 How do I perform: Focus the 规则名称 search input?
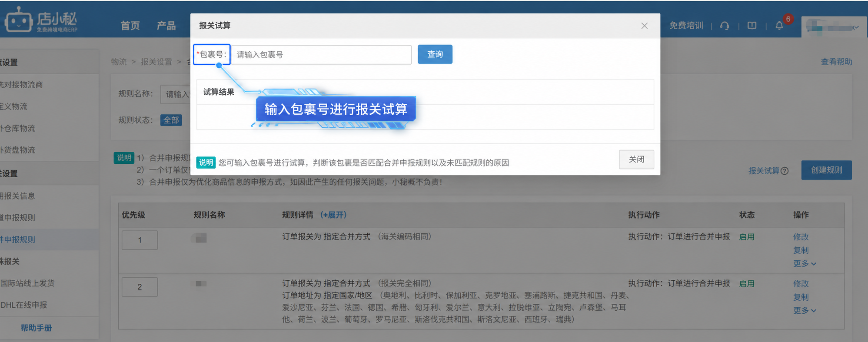pyautogui.click(x=176, y=94)
